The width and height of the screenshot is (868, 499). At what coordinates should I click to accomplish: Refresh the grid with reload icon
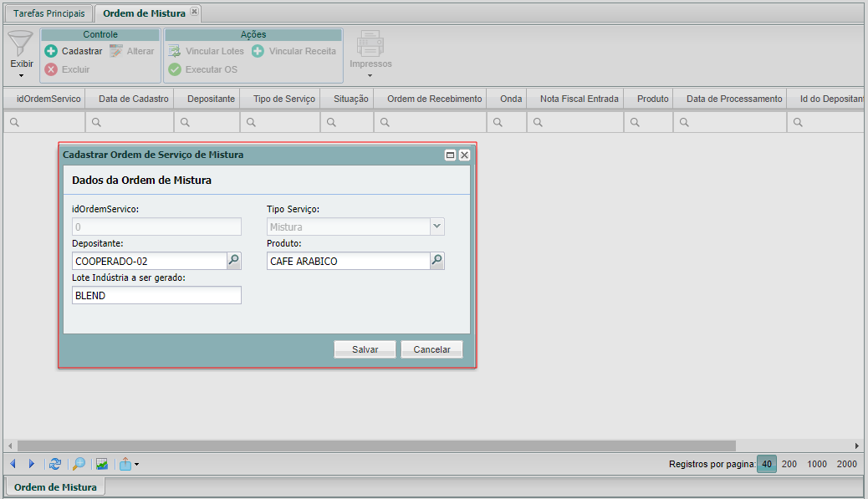click(x=55, y=464)
